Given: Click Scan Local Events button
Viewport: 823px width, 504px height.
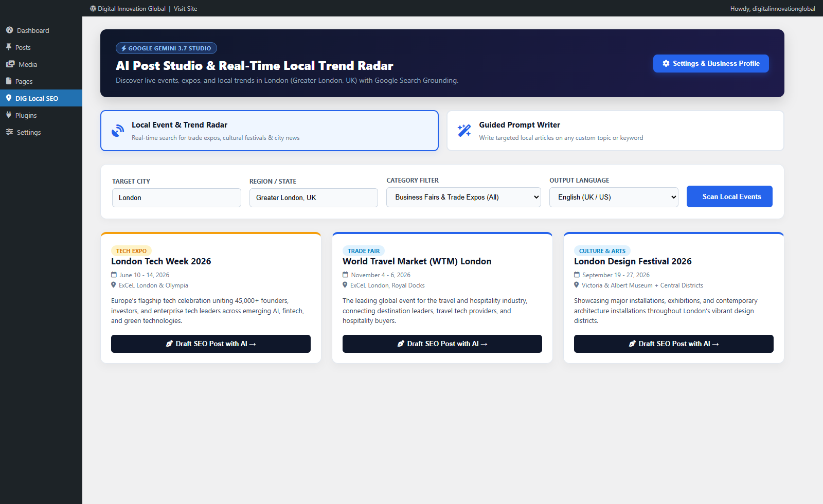Looking at the screenshot, I should tap(729, 196).
